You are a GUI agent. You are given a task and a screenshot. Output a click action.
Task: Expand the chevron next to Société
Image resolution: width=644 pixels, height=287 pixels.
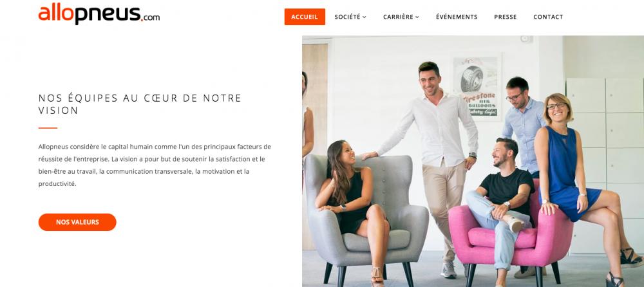[365, 17]
